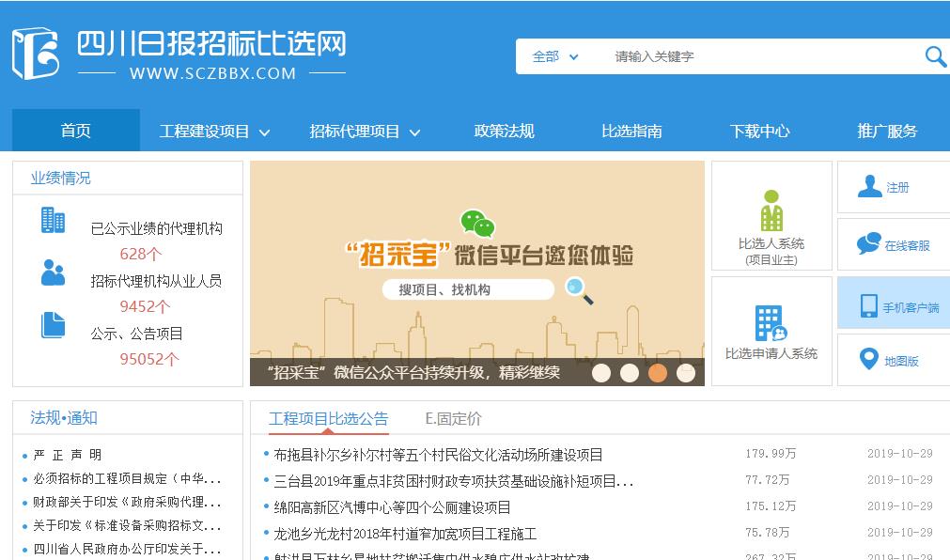Click the 注册 user icon
950x560 pixels.
(869, 186)
